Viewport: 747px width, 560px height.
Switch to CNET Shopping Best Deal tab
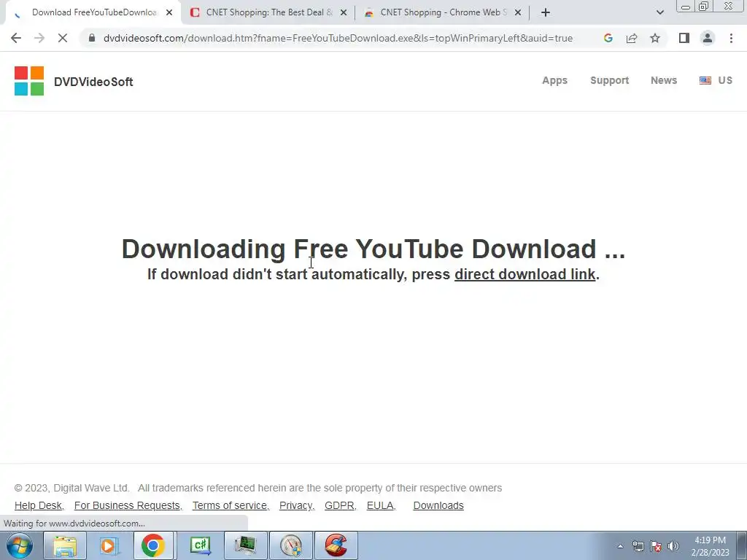tap(269, 12)
